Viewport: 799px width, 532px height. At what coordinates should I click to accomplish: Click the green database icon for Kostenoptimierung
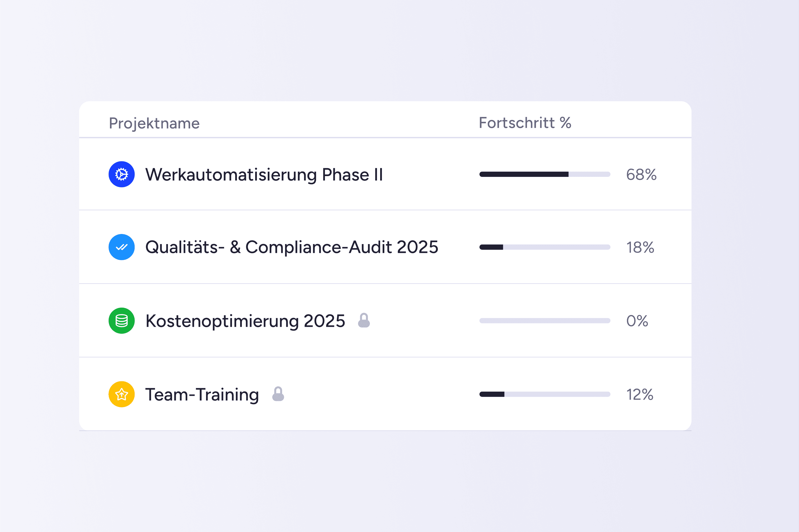[x=122, y=321]
